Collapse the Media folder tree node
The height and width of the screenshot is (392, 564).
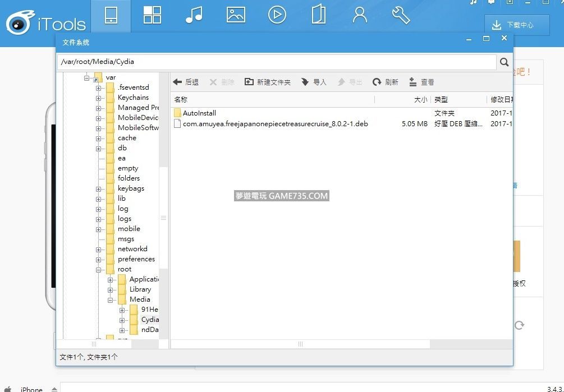tap(111, 300)
